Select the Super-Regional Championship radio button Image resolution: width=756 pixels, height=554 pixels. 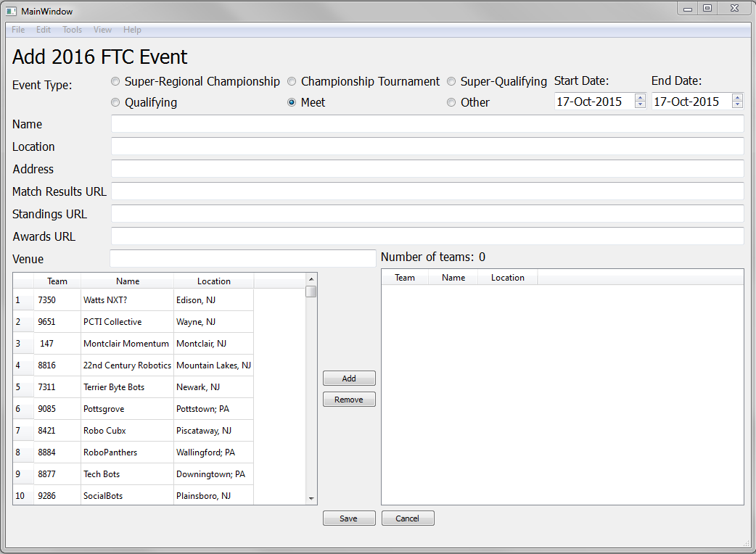click(115, 82)
